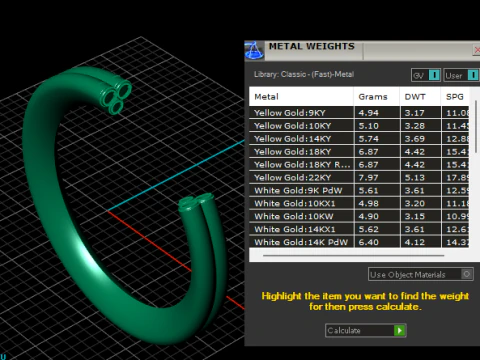This screenshot has width=480, height=360.
Task: Click the Calculate button
Action: coord(366,330)
